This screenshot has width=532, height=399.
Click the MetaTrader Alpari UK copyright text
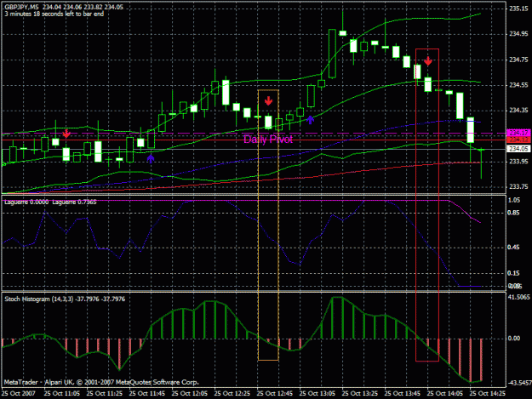pos(101,382)
